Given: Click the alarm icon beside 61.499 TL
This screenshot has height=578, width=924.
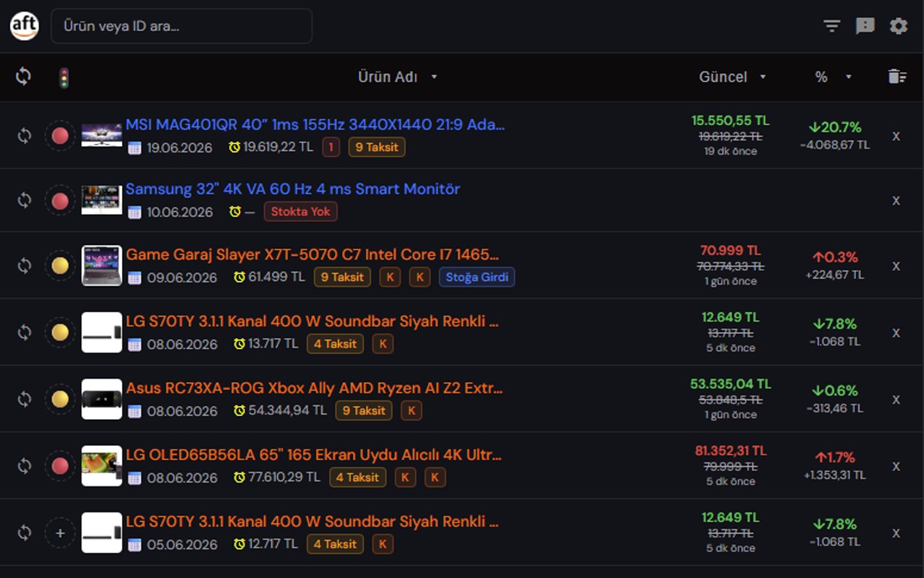Looking at the screenshot, I should click(x=239, y=277).
